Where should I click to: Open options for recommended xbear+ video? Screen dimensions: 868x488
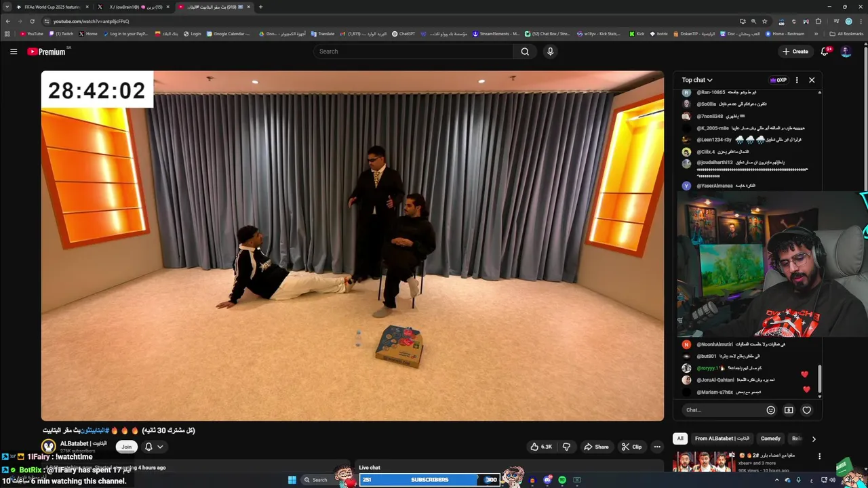point(819,456)
